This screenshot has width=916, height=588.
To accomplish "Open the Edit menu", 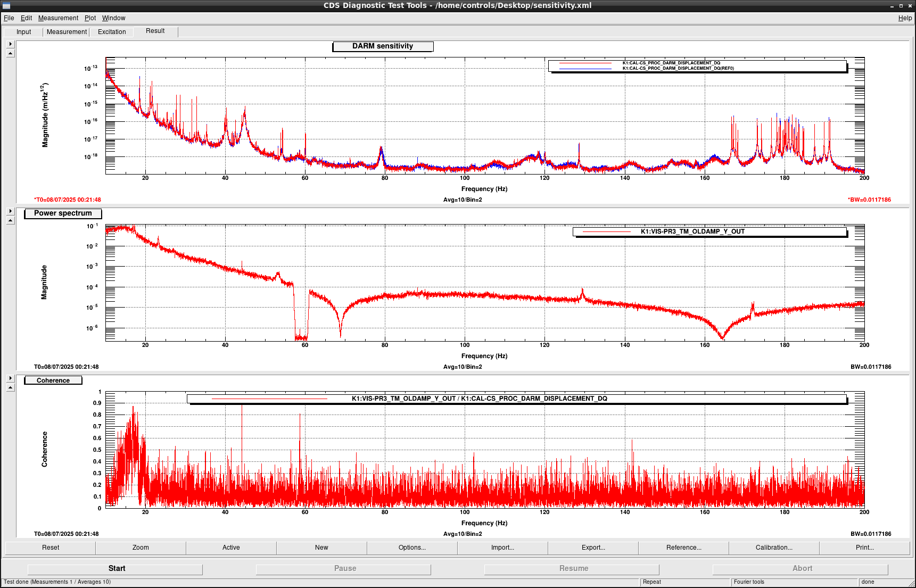I will [x=26, y=18].
